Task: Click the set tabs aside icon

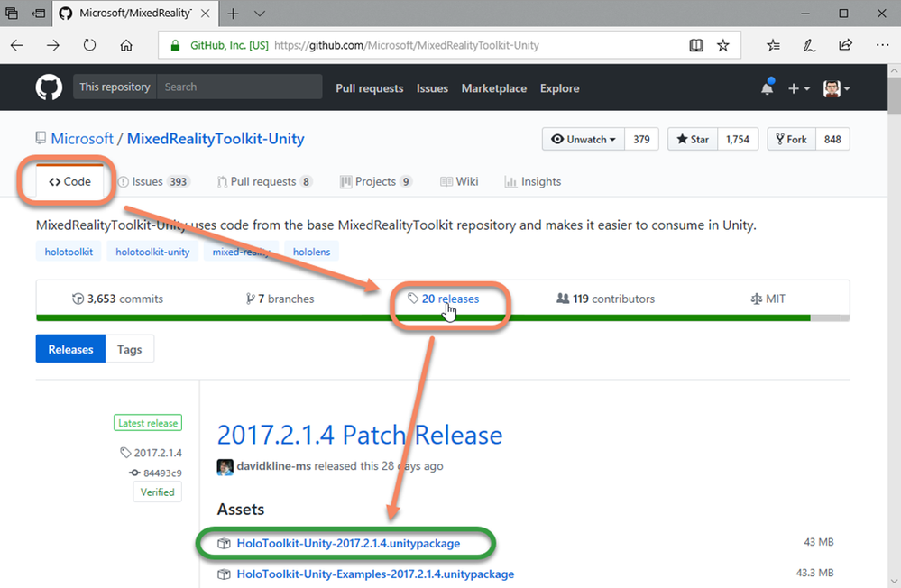Action: coord(39,14)
